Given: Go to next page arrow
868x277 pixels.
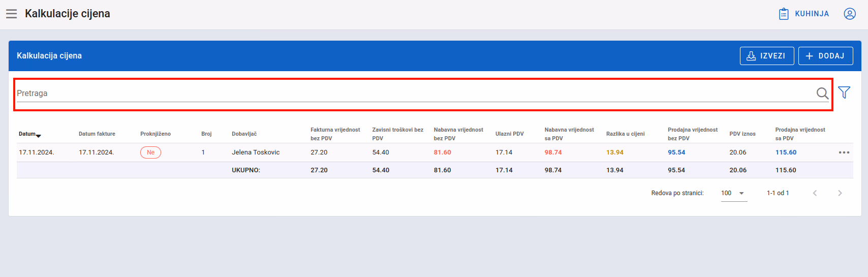Looking at the screenshot, I should pyautogui.click(x=840, y=193).
